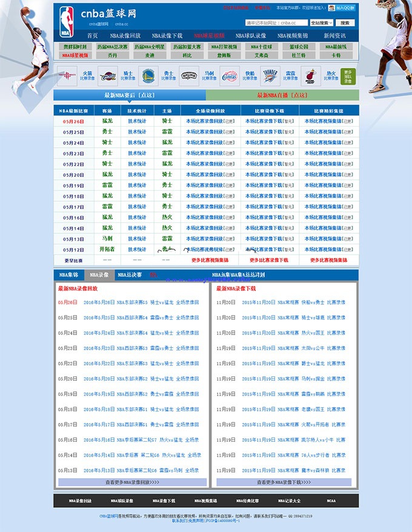Focus the site search input field
The image size is (412, 532).
(276, 23)
